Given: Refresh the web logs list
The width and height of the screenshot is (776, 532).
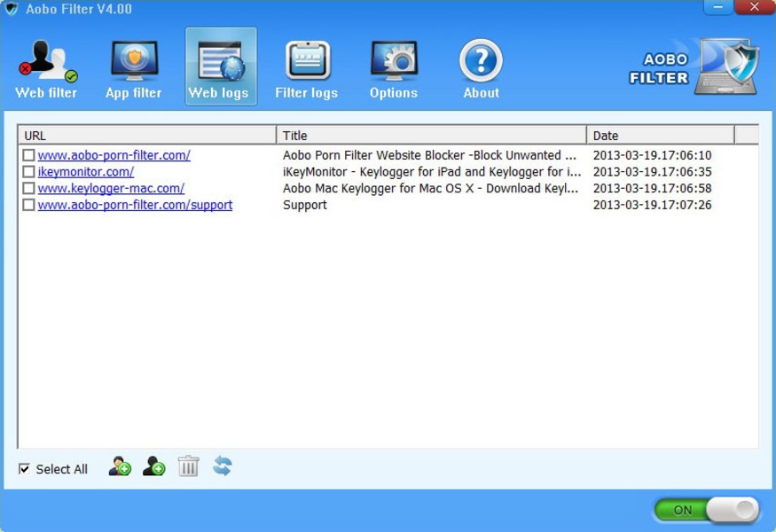Looking at the screenshot, I should (x=223, y=466).
